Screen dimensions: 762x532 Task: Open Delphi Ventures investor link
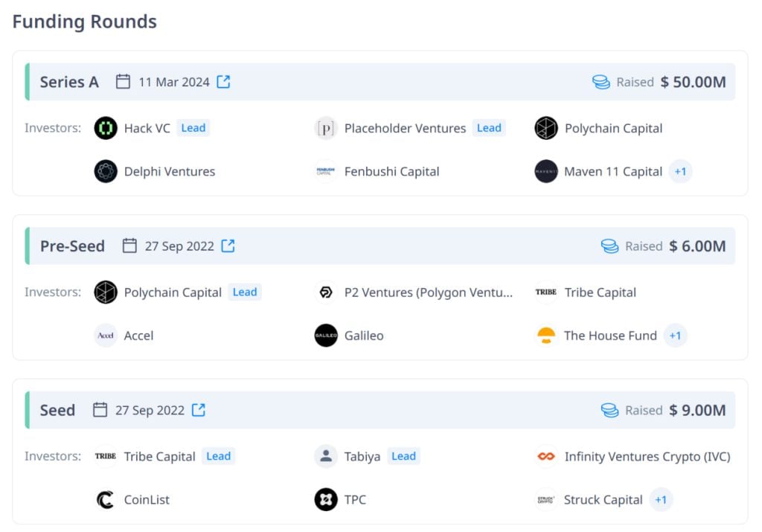tap(170, 171)
